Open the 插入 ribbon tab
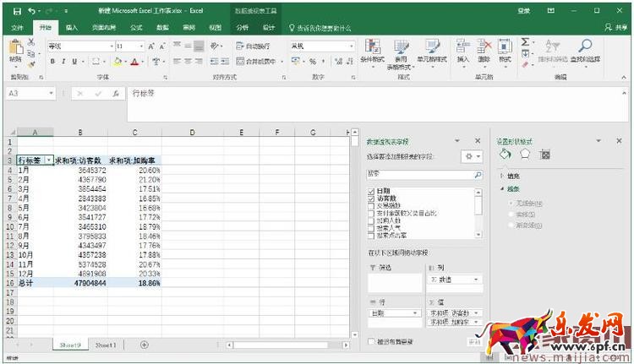This screenshot has height=364, width=634. [72, 27]
